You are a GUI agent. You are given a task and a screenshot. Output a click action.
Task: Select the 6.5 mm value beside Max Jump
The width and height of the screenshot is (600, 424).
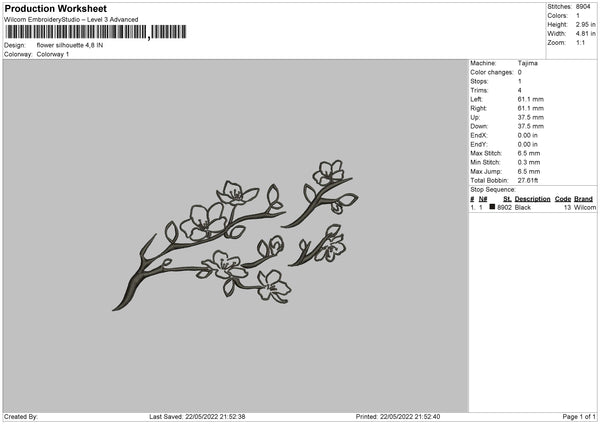click(529, 172)
